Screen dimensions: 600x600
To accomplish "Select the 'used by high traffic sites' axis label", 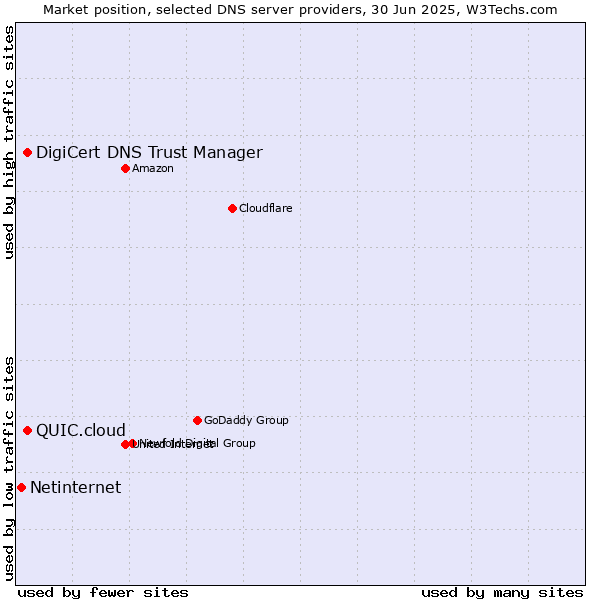I will (8, 142).
